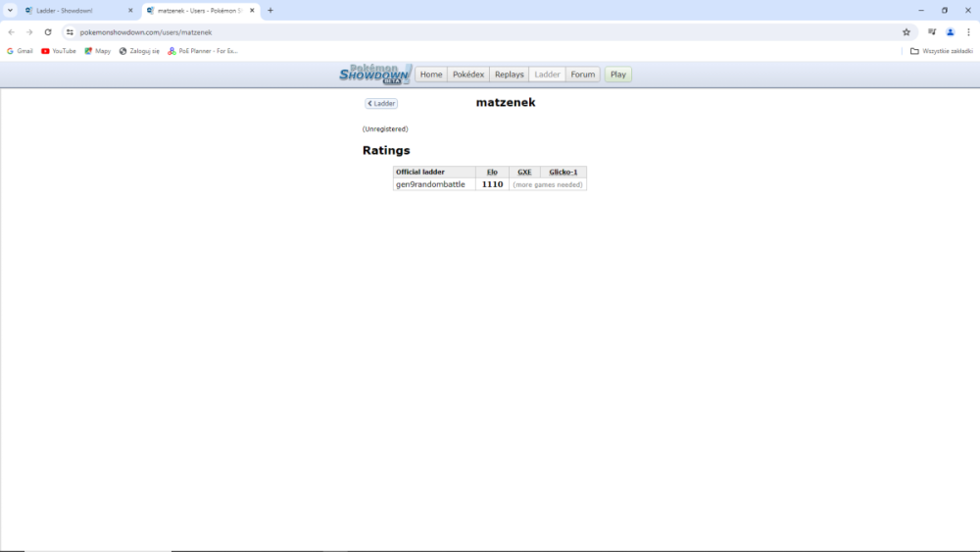Screen dimensions: 980x552
Task: Open the Chrome three-dot menu
Action: tap(968, 31)
